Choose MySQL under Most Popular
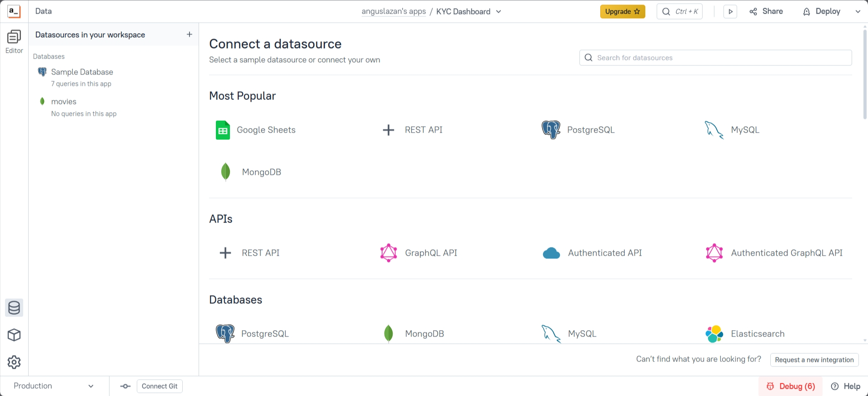 pos(732,130)
